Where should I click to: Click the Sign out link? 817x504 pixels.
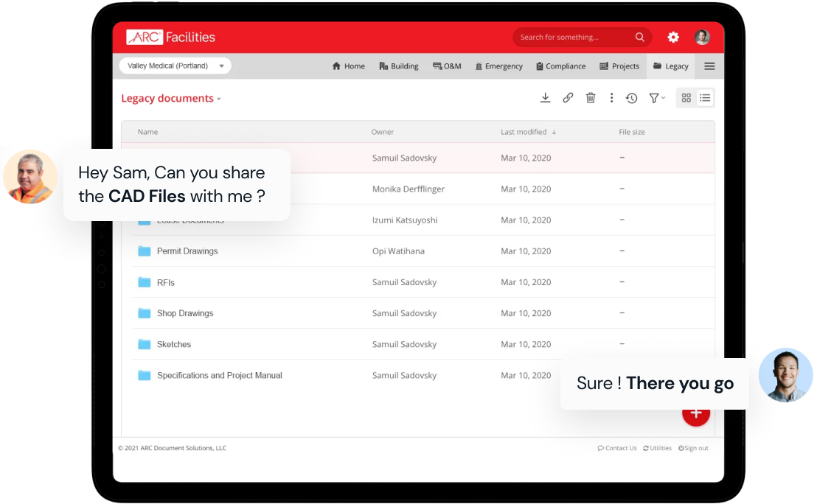click(693, 448)
